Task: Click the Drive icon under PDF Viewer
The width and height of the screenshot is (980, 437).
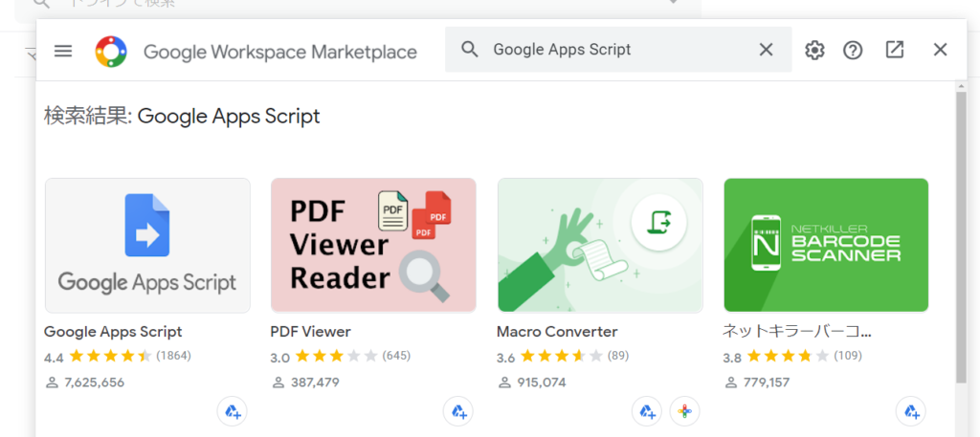Action: 458,412
